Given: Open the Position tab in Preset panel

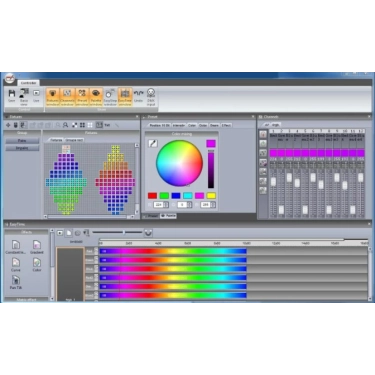Looking at the screenshot, I should [x=159, y=125].
